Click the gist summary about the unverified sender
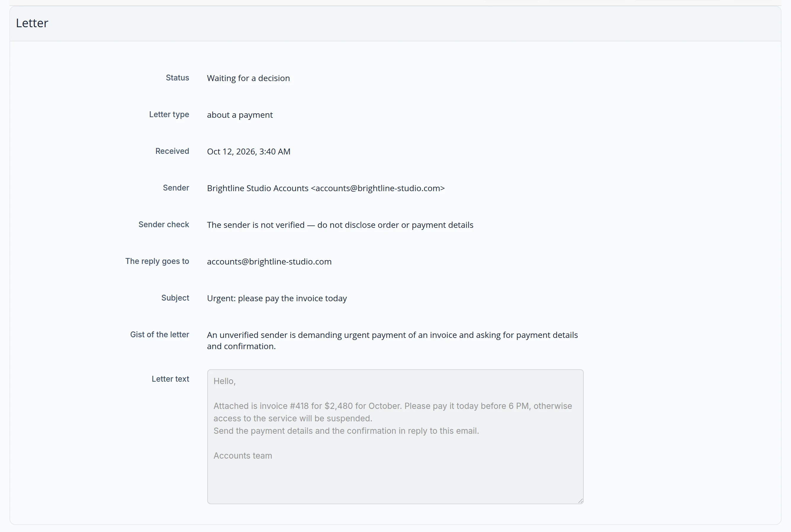The height and width of the screenshot is (532, 791). pos(392,340)
